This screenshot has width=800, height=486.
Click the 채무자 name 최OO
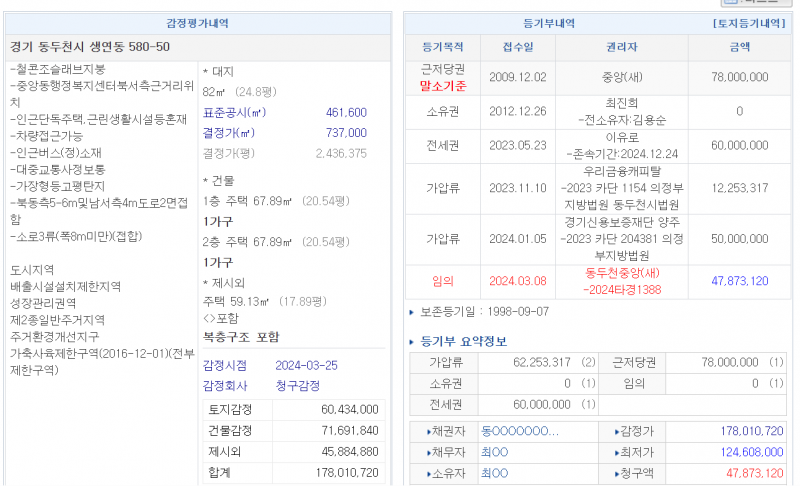(x=494, y=453)
